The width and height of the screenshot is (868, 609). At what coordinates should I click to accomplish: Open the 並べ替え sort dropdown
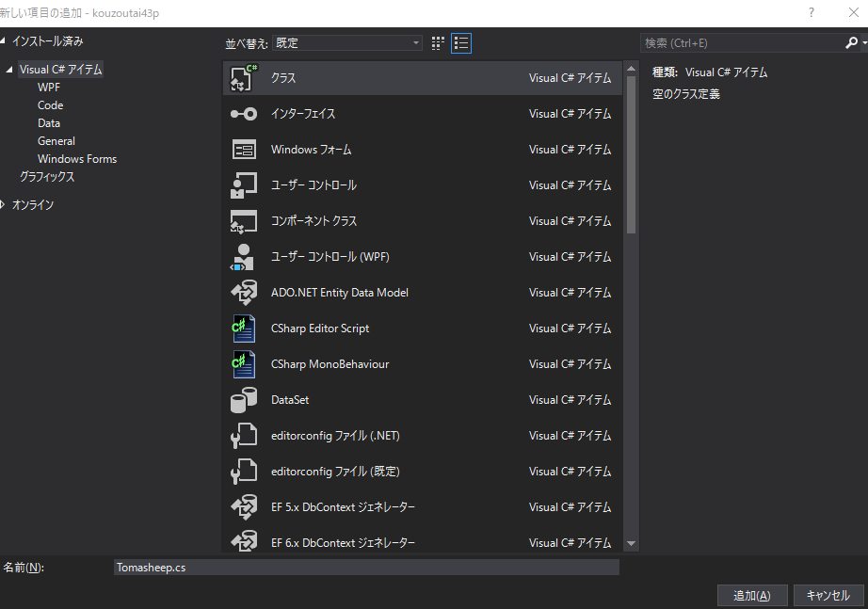(x=347, y=43)
